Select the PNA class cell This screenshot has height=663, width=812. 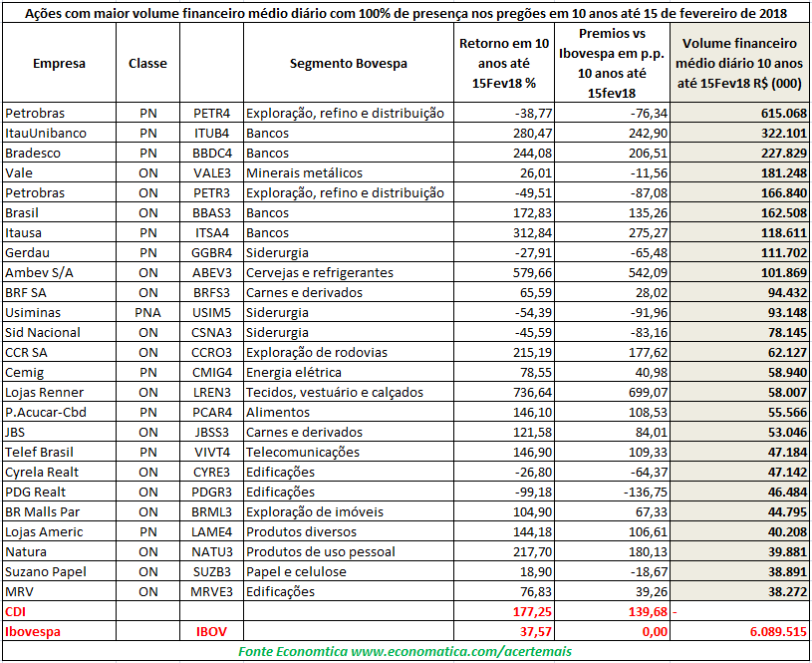point(147,313)
